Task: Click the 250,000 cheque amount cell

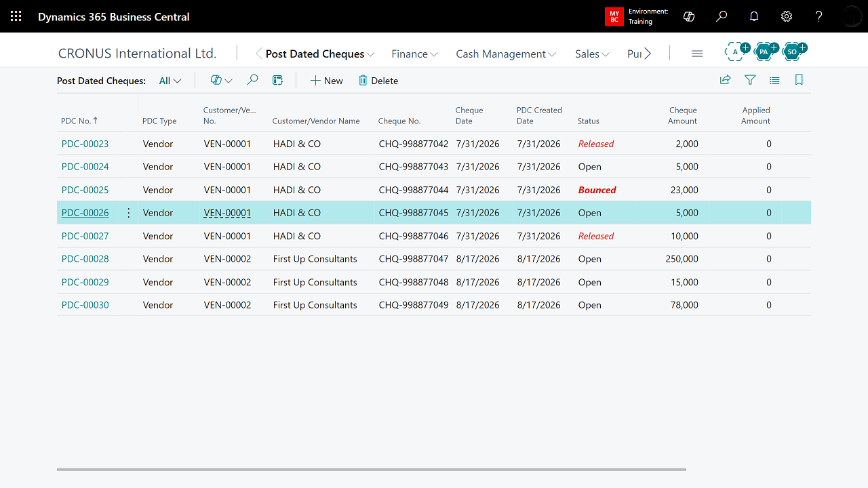Action: 682,259
